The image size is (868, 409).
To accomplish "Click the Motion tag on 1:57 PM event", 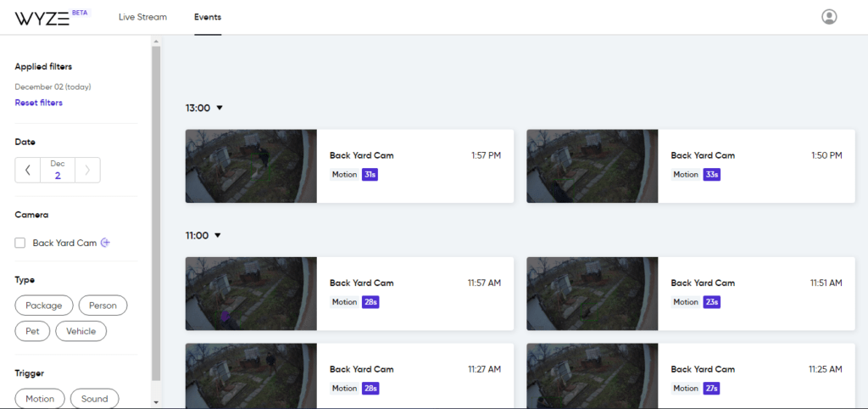I will click(345, 175).
